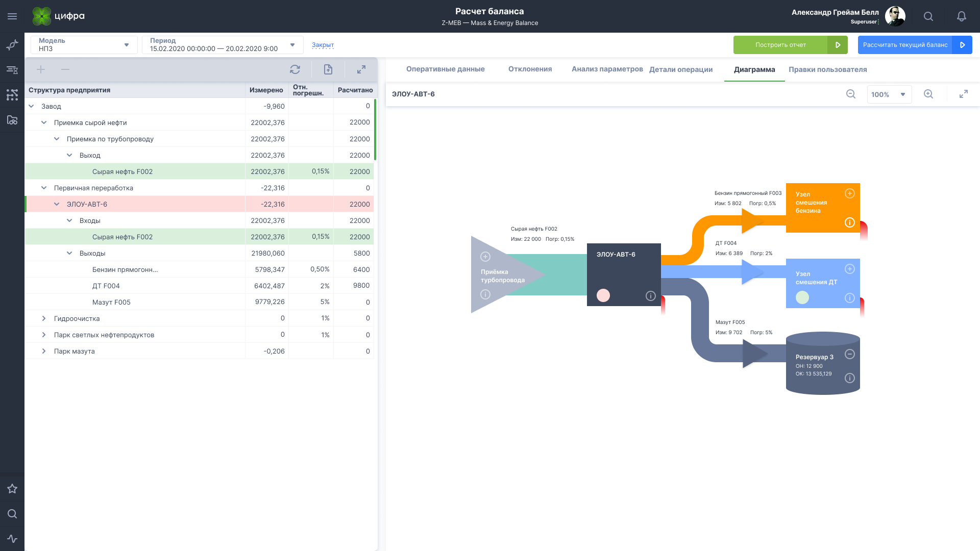Expand the Парк светлых нефтепродуктов item

tap(44, 334)
